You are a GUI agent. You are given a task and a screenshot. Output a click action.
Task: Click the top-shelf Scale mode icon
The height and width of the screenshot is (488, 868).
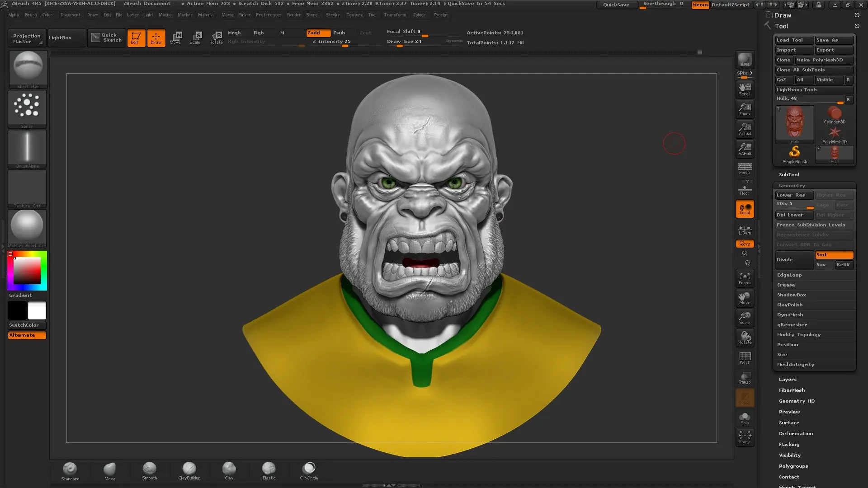[196, 38]
